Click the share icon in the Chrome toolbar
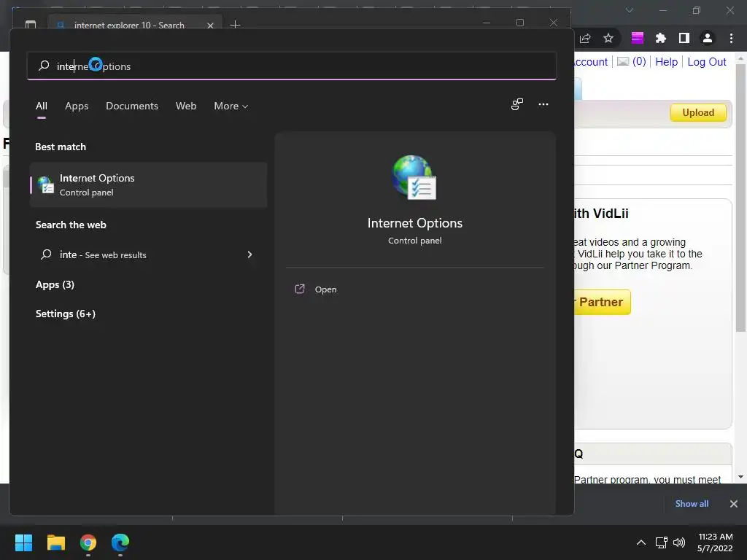The height and width of the screenshot is (560, 747). (x=585, y=38)
